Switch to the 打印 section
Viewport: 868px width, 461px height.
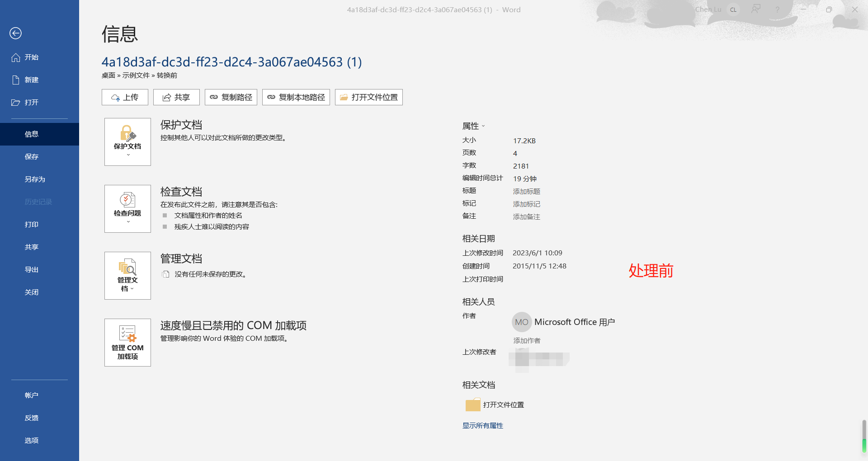coord(31,224)
